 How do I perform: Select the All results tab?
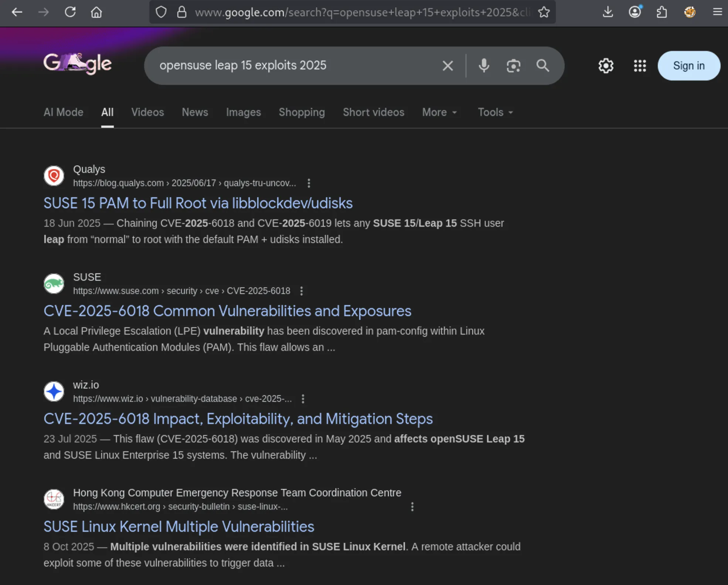[108, 112]
